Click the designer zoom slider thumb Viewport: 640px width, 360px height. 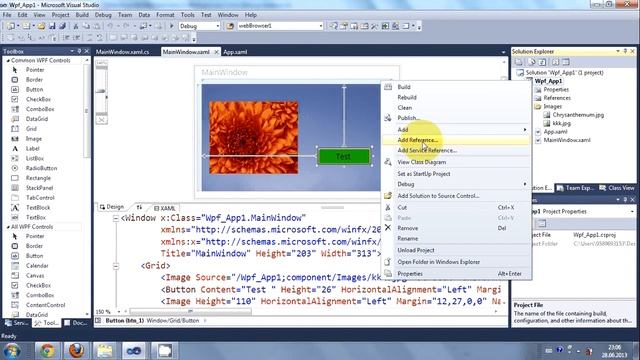[101, 91]
